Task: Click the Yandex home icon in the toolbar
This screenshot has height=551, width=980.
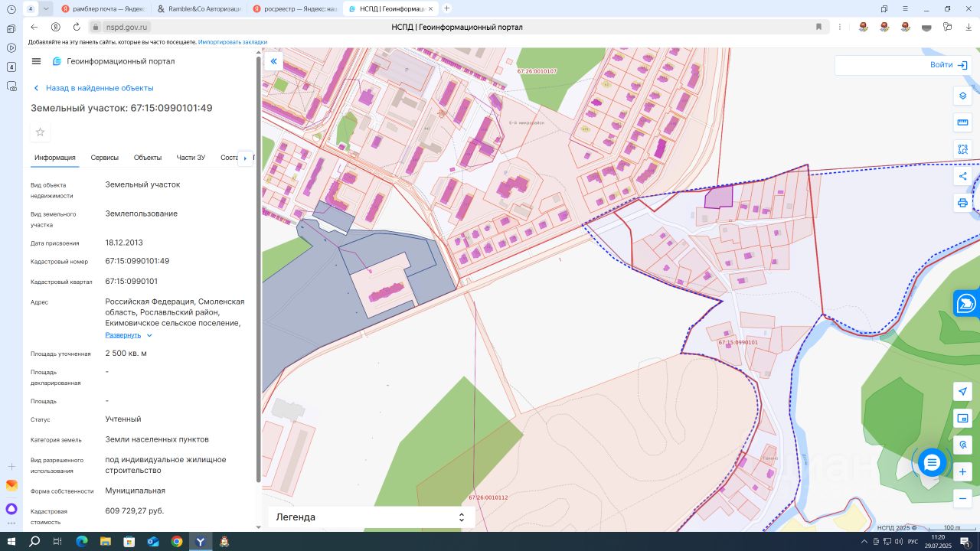Action: pyautogui.click(x=55, y=27)
